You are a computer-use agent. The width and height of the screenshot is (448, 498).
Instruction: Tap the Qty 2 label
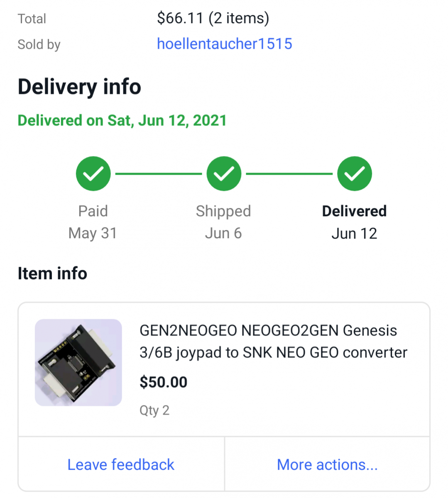(x=154, y=410)
